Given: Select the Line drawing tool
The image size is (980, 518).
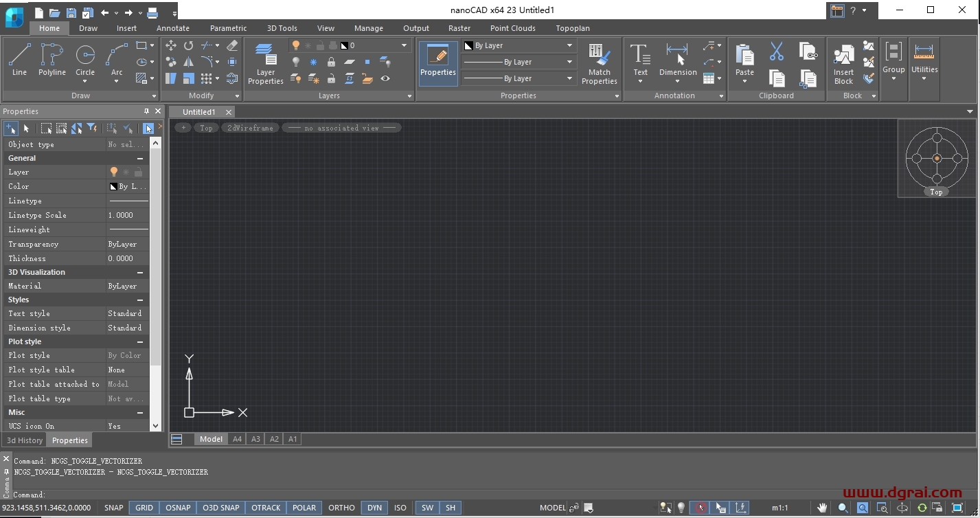Looking at the screenshot, I should [x=19, y=59].
